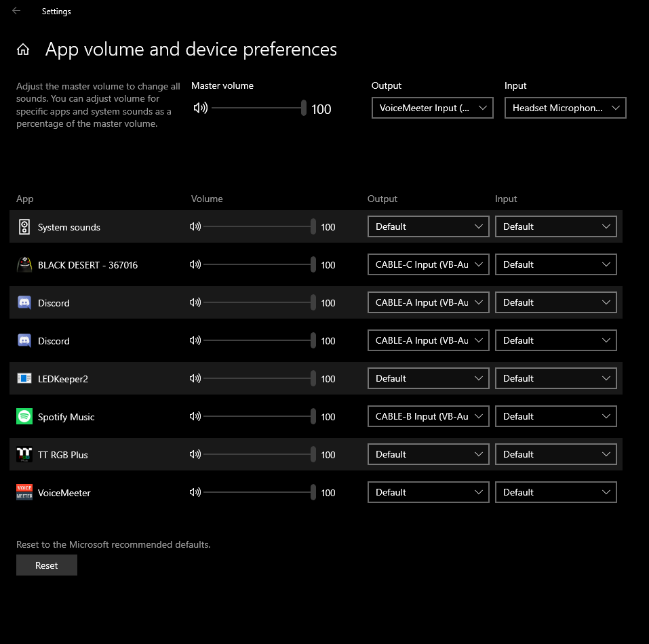
Task: Click the "Master volume" label
Action: [x=222, y=85]
